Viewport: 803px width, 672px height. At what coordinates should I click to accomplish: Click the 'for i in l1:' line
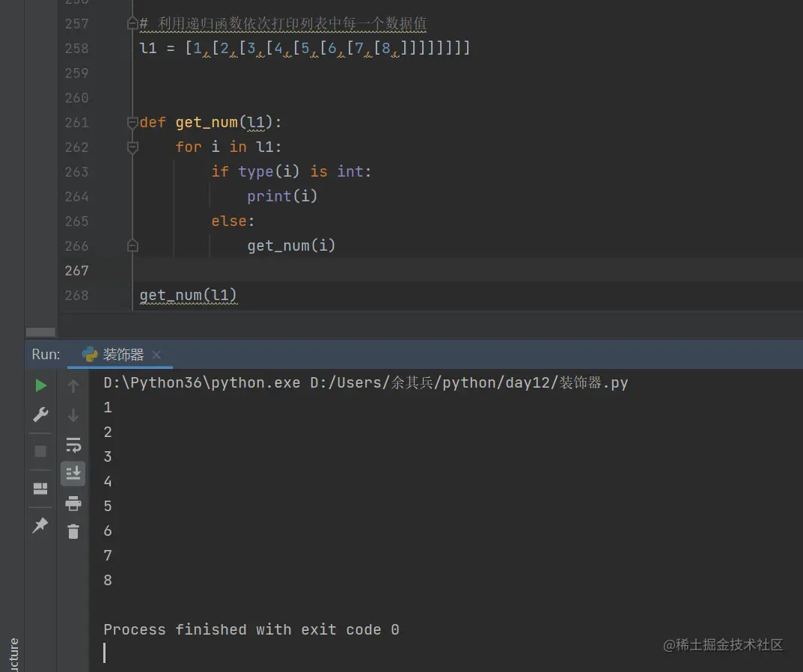pyautogui.click(x=228, y=147)
